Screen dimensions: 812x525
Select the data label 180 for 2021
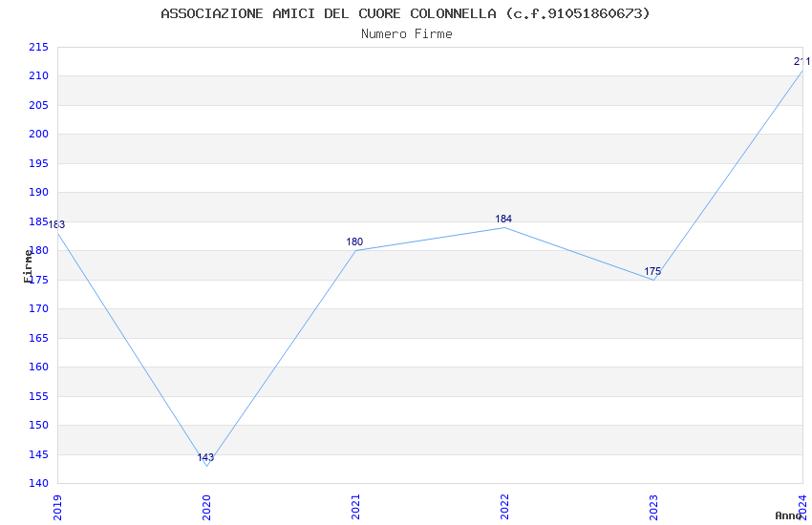[354, 241]
